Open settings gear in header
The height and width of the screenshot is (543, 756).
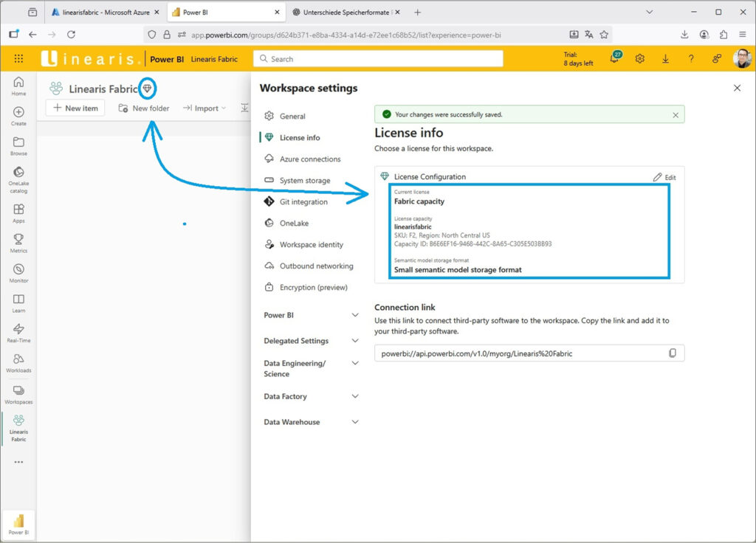point(640,59)
